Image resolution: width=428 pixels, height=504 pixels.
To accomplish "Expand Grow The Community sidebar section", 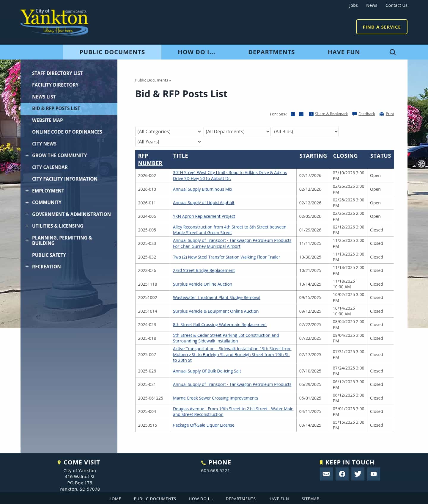I will tap(27, 155).
